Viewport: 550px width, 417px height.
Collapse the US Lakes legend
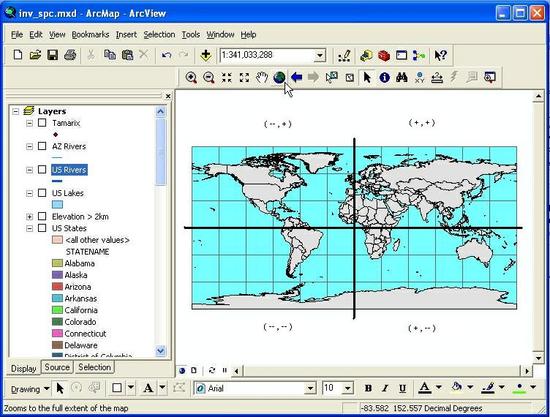[x=29, y=193]
